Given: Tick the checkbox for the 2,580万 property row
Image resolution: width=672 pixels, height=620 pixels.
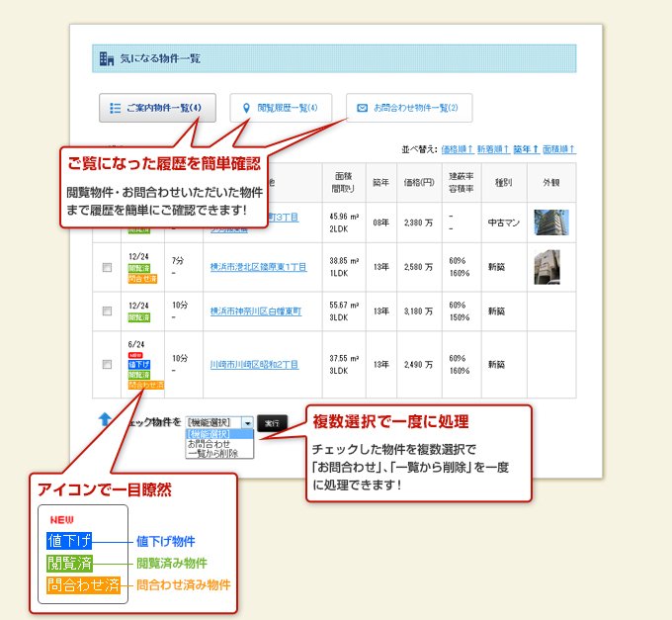Looking at the screenshot, I should pos(107,268).
